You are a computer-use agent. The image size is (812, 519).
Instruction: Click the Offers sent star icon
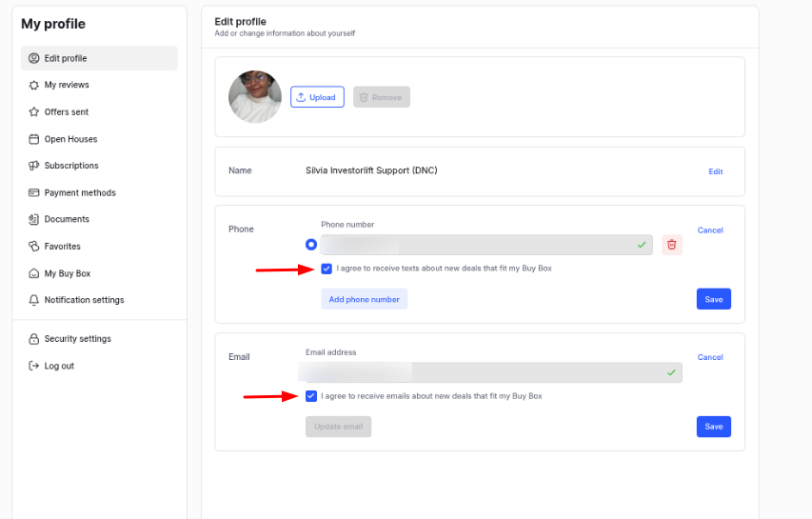pos(33,111)
